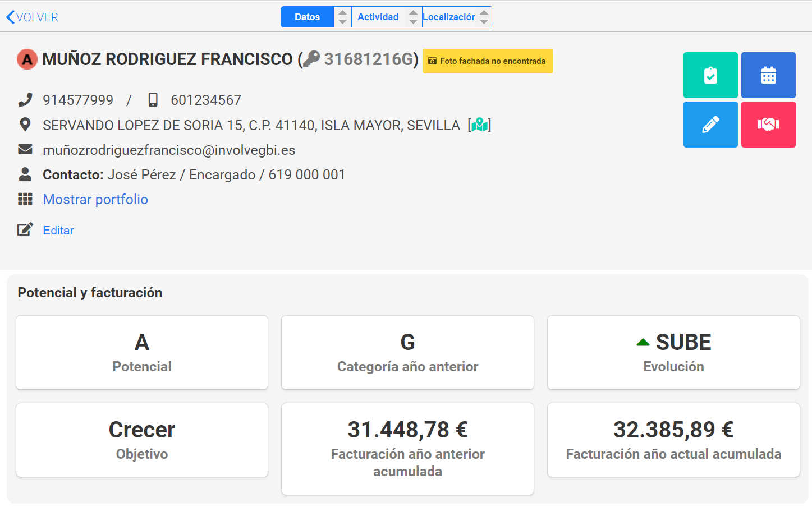Click the key icon beside 31681216G
This screenshot has height=507, width=812.
[x=311, y=59]
